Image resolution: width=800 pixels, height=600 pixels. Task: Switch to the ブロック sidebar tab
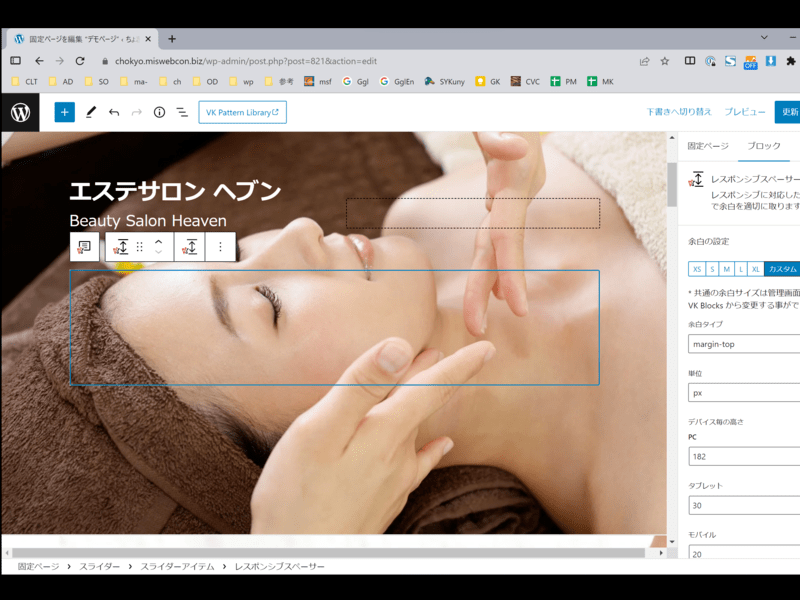(x=764, y=146)
